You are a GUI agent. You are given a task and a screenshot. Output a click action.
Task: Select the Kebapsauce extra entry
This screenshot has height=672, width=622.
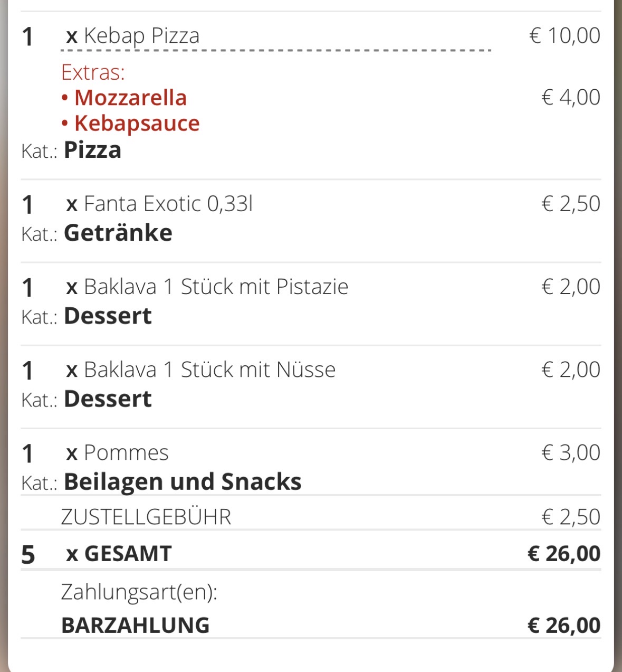coord(137,123)
